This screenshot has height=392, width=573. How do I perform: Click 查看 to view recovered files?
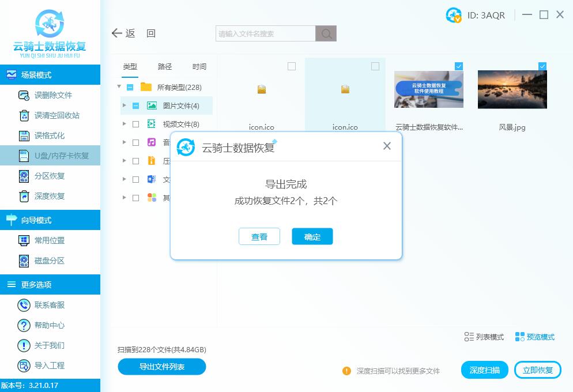259,237
